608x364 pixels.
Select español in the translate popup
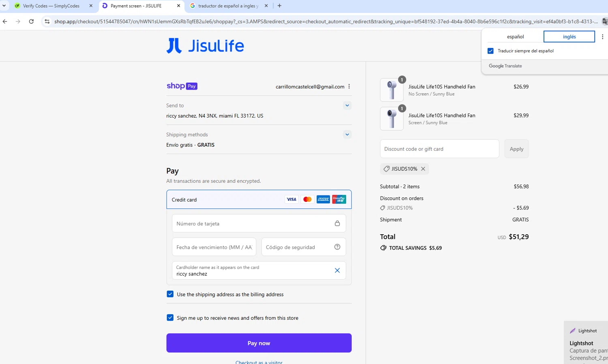click(x=515, y=36)
